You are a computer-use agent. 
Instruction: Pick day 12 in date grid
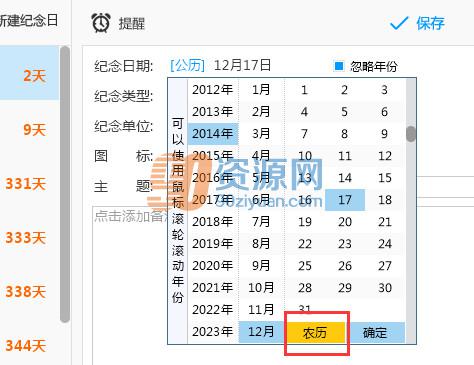[385, 156]
